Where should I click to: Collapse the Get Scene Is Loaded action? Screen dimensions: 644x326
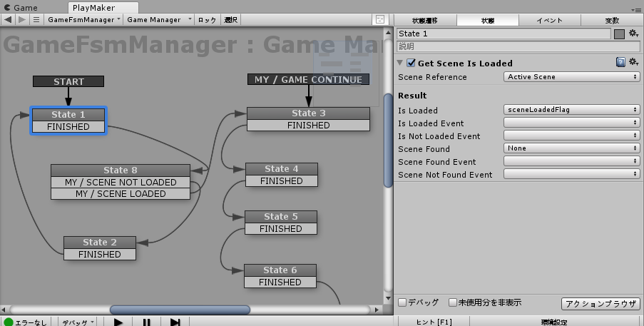coord(400,63)
